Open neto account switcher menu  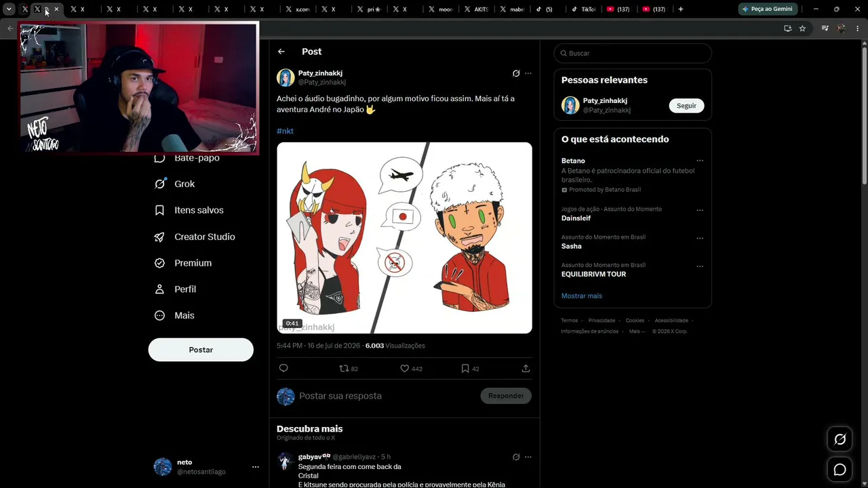[256, 467]
